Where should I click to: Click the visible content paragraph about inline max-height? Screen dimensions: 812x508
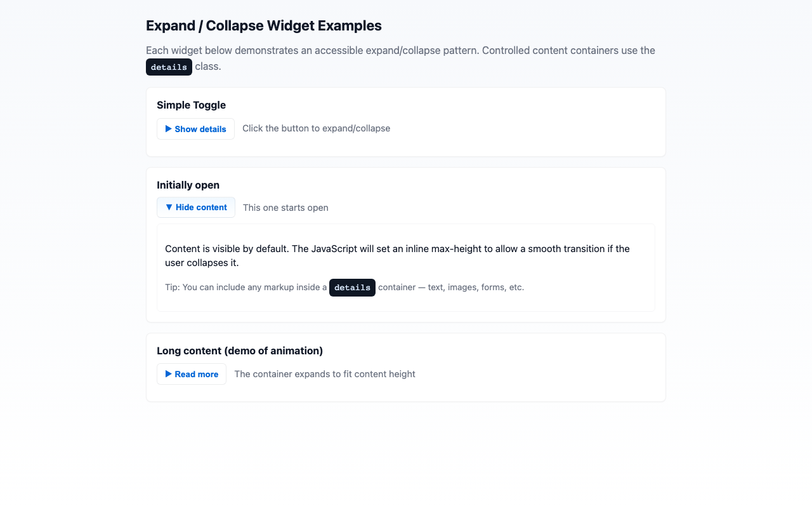397,255
